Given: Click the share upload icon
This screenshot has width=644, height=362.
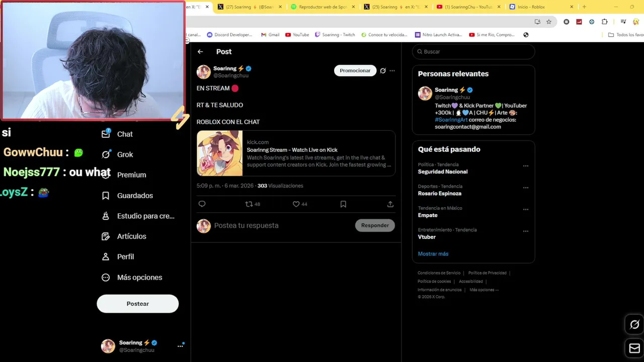Looking at the screenshot, I should (390, 204).
